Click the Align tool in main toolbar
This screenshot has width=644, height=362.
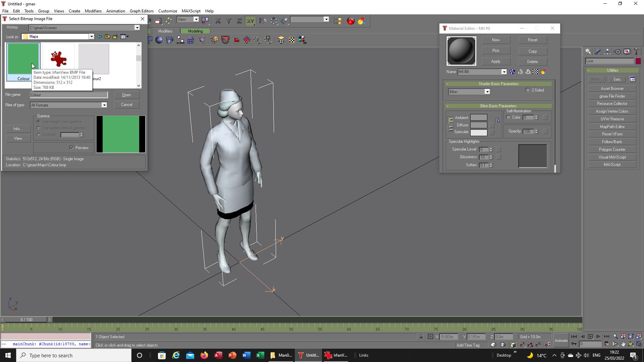pyautogui.click(x=284, y=21)
